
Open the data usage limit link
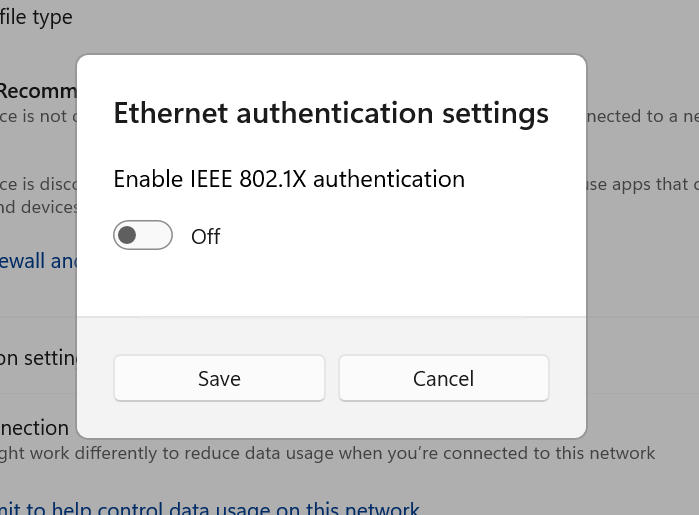coord(210,509)
